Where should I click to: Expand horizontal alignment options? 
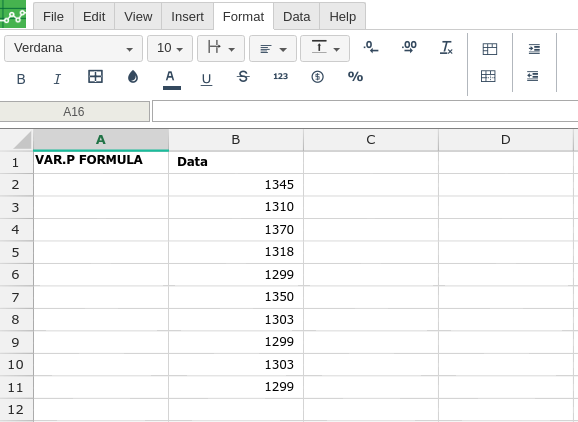(x=273, y=48)
